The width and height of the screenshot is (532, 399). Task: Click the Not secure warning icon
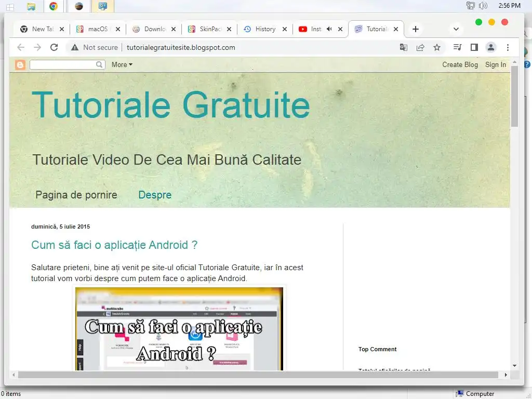point(75,47)
